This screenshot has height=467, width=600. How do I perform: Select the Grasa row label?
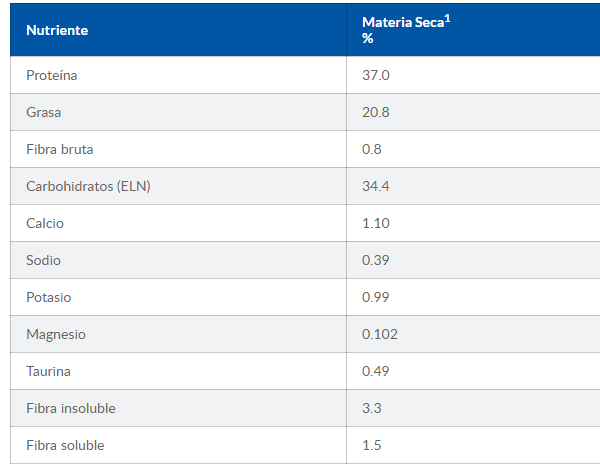pyautogui.click(x=44, y=112)
